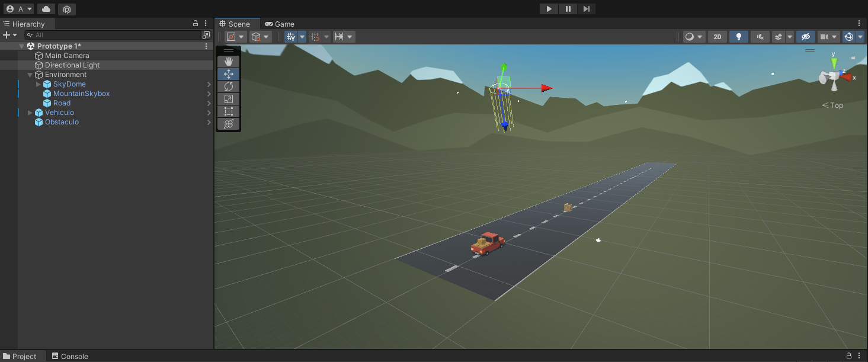Screen dimensions: 868x362
Task: Toggle 2D view mode
Action: click(x=717, y=37)
